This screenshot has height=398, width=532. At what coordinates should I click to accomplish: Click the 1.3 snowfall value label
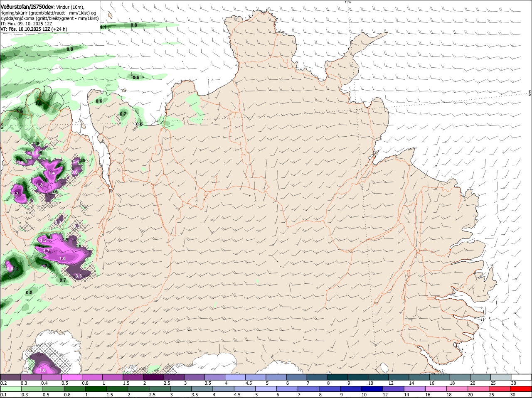click(43, 241)
